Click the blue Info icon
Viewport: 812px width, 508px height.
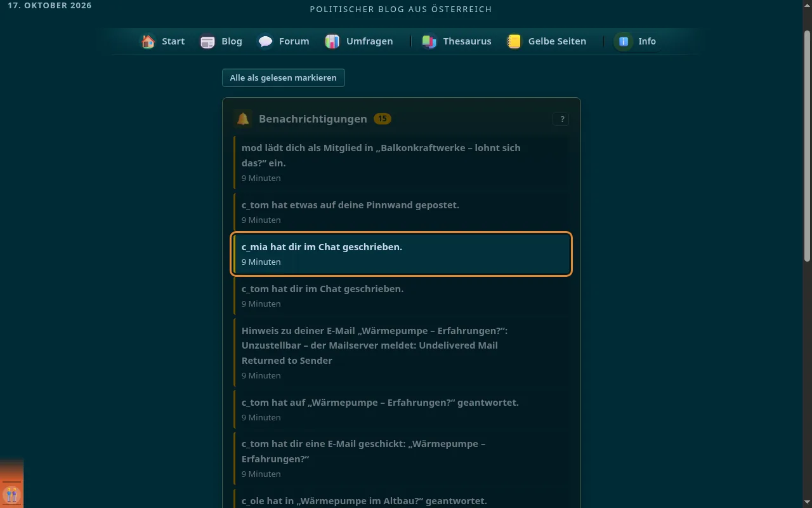tap(624, 41)
